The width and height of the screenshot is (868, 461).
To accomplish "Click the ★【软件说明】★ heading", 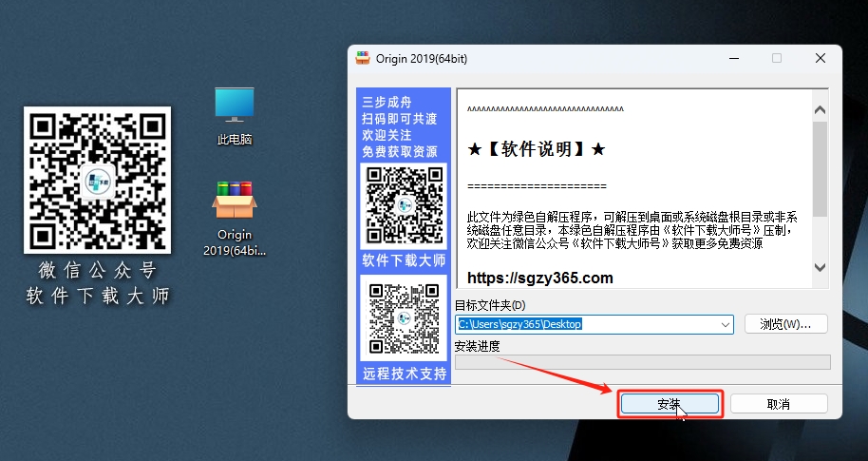I will pyautogui.click(x=536, y=149).
